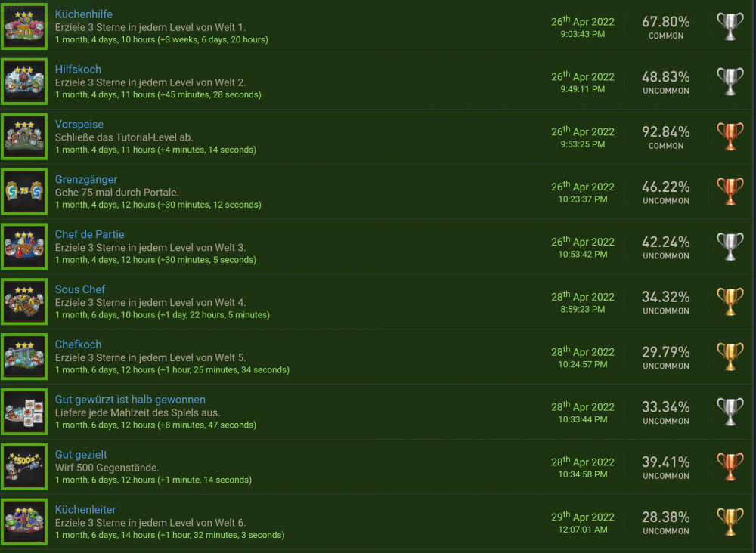The height and width of the screenshot is (553, 756).
Task: Click the Hilfskoch silver trophy icon
Action: [730, 82]
